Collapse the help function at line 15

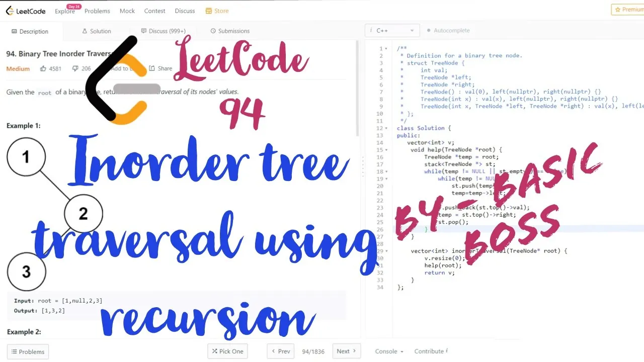[x=386, y=150]
